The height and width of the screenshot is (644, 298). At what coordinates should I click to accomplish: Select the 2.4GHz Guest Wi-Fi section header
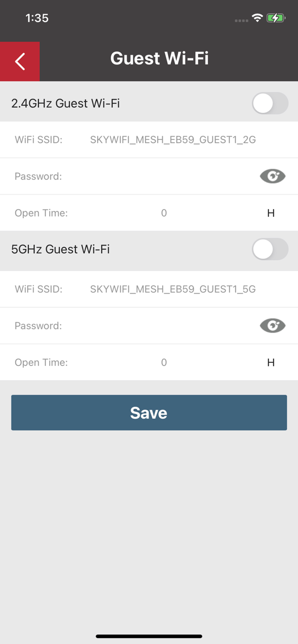pyautogui.click(x=65, y=103)
